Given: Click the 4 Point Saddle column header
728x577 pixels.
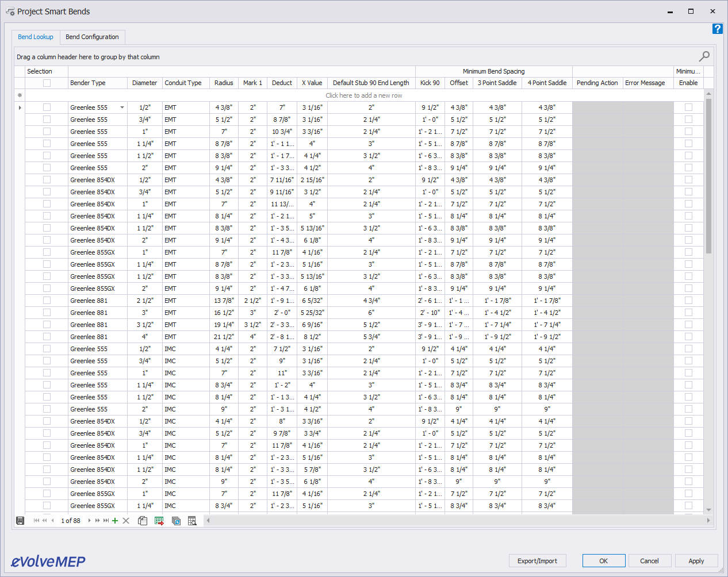Looking at the screenshot, I should coord(547,83).
